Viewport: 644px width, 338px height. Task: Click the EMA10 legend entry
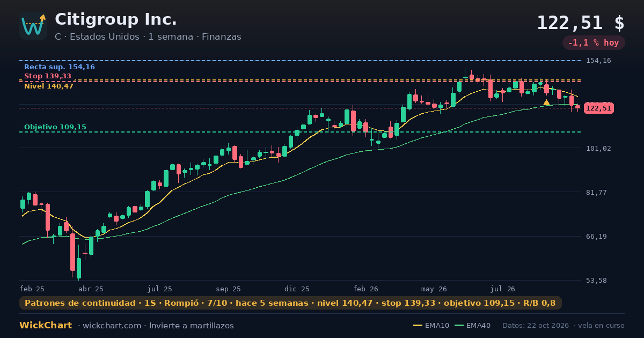[x=431, y=326]
